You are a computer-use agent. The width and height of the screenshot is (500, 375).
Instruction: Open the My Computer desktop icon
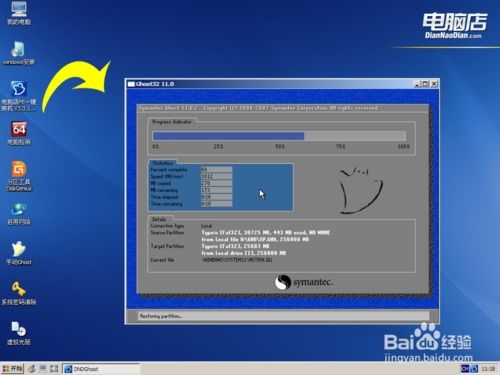19,12
